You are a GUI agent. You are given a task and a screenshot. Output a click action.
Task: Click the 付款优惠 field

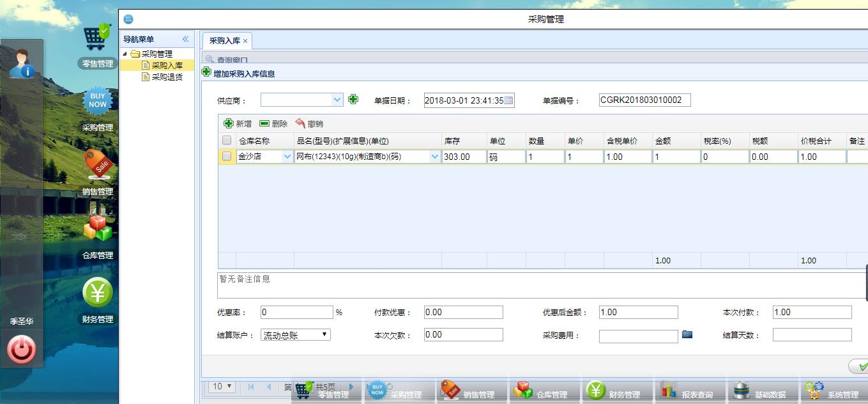[x=463, y=312]
